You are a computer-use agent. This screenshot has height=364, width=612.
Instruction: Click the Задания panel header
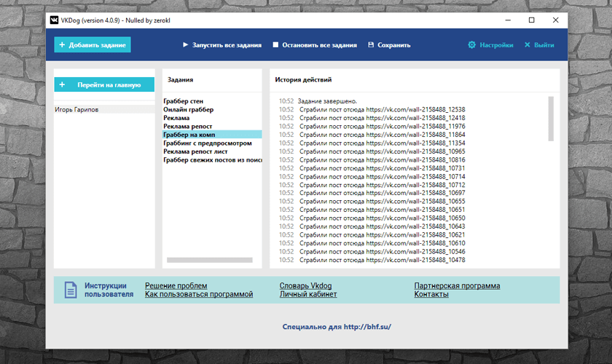click(181, 79)
